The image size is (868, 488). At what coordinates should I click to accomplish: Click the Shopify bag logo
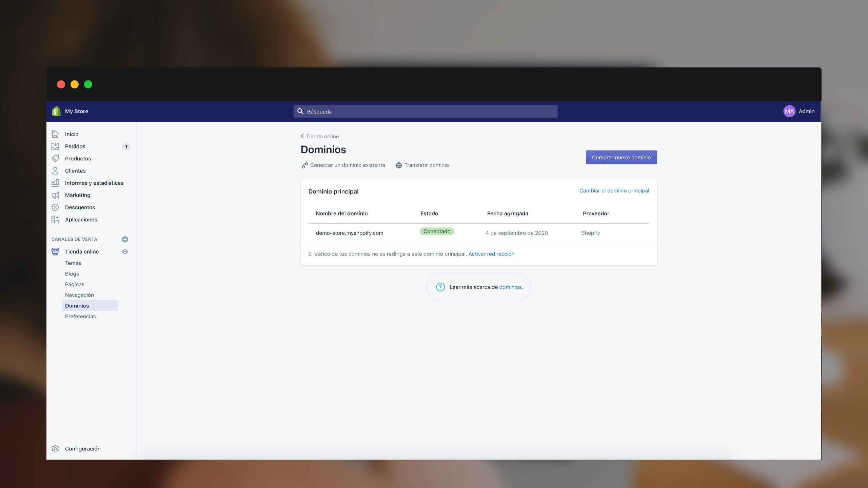56,111
